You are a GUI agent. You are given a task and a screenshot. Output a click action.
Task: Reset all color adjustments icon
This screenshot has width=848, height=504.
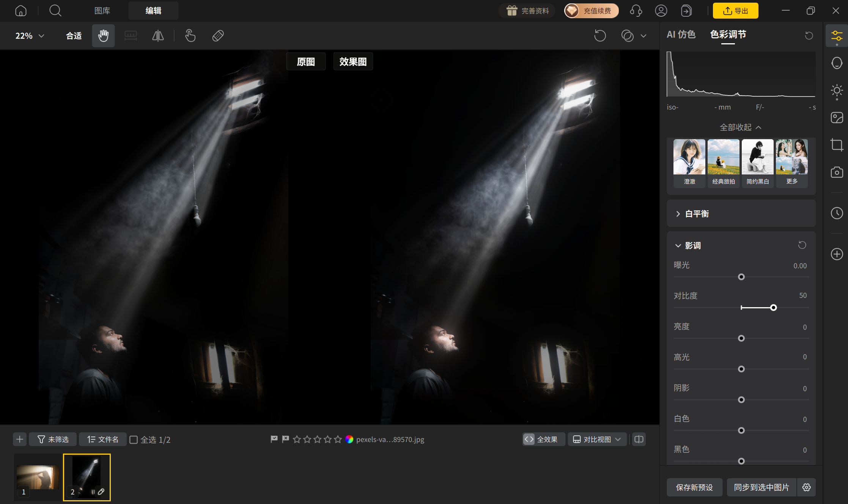tap(809, 35)
